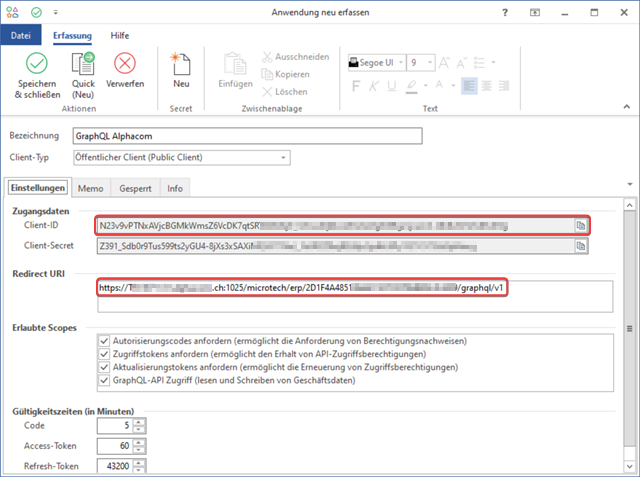Toggle underline formatting (U)
Screen dimensions: 640x477
pos(391,86)
